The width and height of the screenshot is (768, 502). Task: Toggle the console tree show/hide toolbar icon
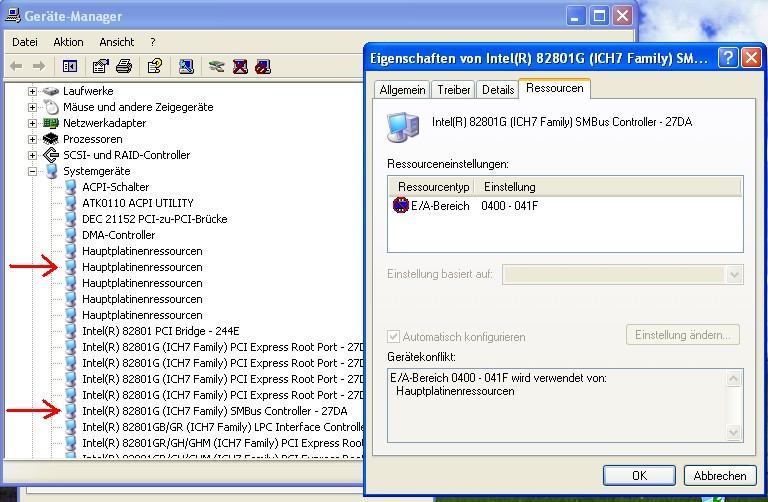70,66
